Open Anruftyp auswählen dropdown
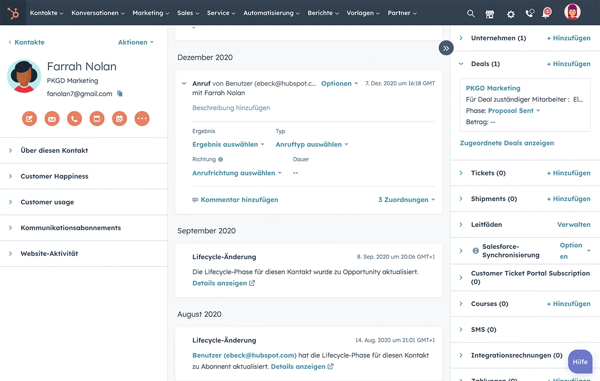 click(312, 145)
